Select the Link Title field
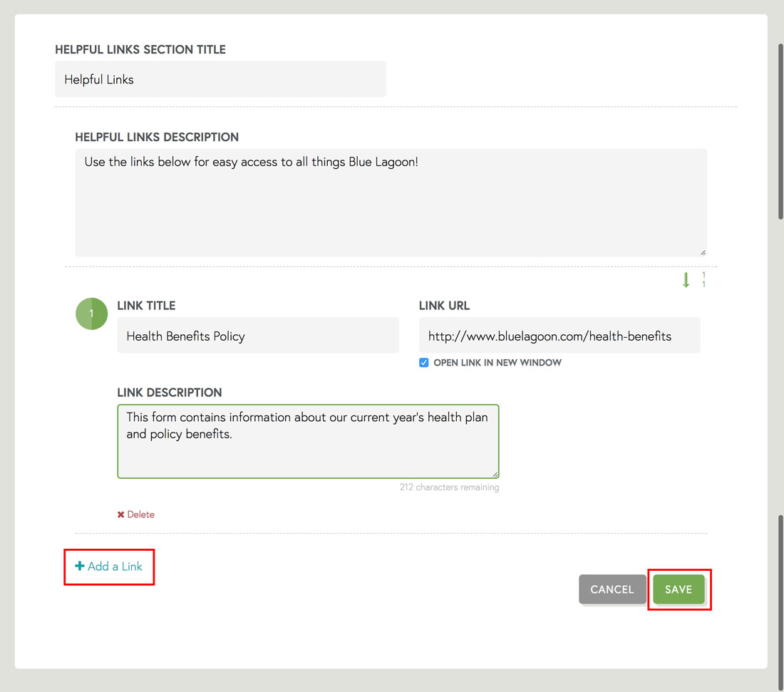 pos(257,334)
